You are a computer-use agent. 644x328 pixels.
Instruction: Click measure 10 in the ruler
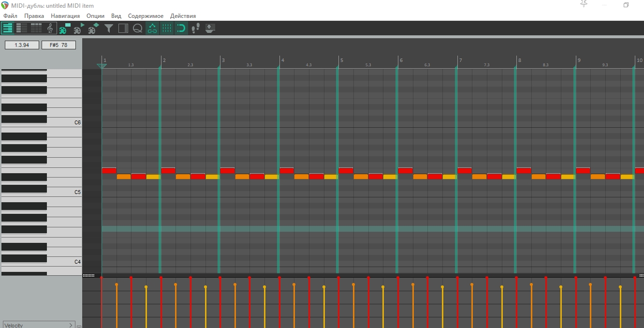[639, 60]
